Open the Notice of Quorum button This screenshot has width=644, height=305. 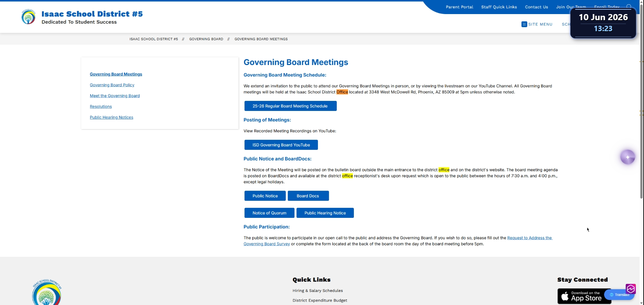pyautogui.click(x=269, y=213)
